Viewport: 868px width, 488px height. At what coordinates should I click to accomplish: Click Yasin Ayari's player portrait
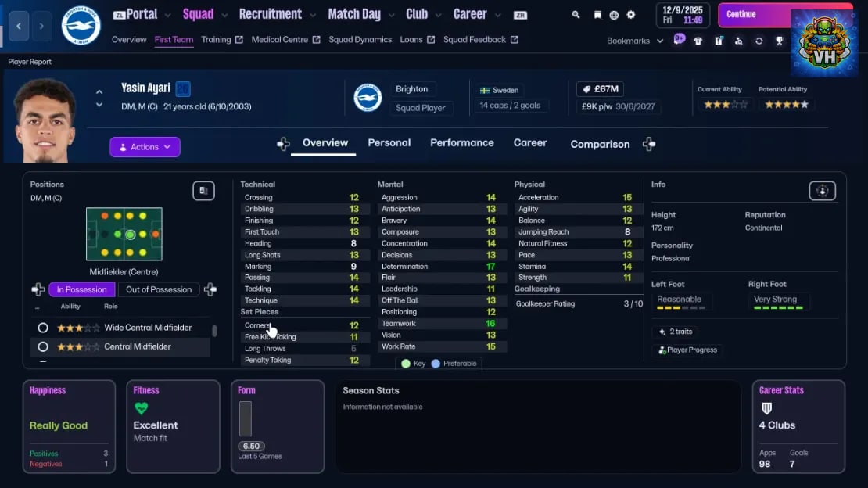click(45, 120)
